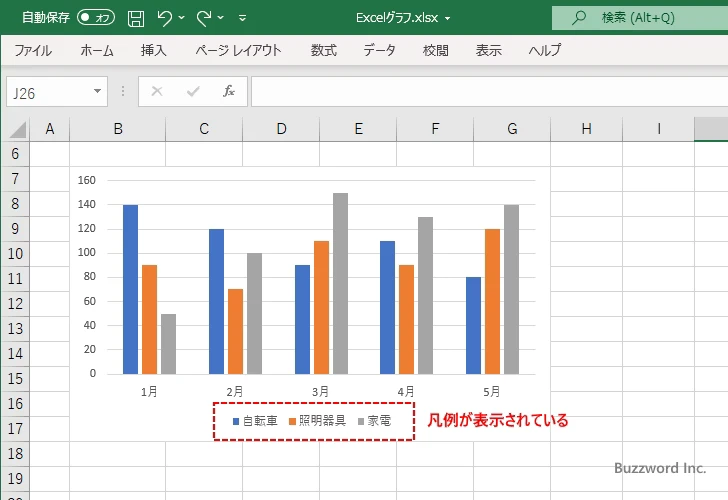
Task: Toggle the AutoSave (自動保存) switch
Action: pyautogui.click(x=96, y=17)
